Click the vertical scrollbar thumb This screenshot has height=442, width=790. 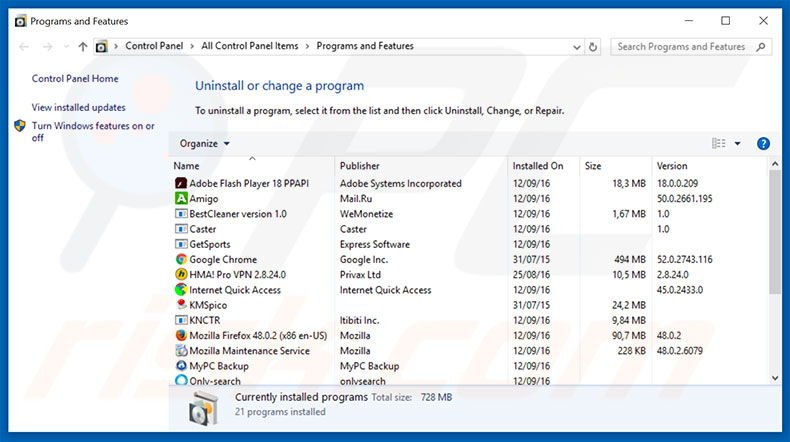coord(775,232)
